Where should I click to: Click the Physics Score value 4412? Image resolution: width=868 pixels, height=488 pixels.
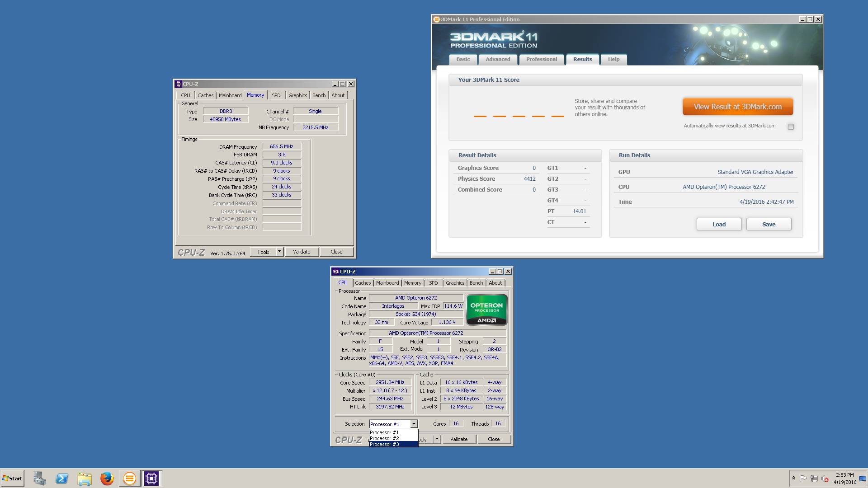pos(529,178)
